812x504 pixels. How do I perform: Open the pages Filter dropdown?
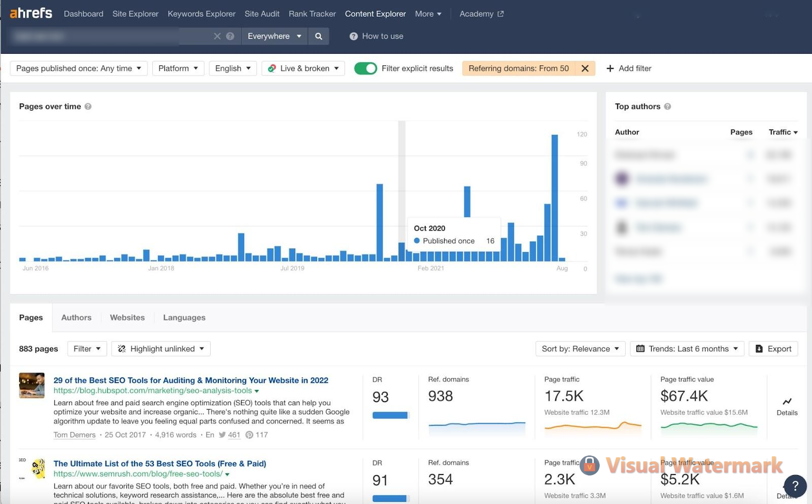click(x=87, y=349)
